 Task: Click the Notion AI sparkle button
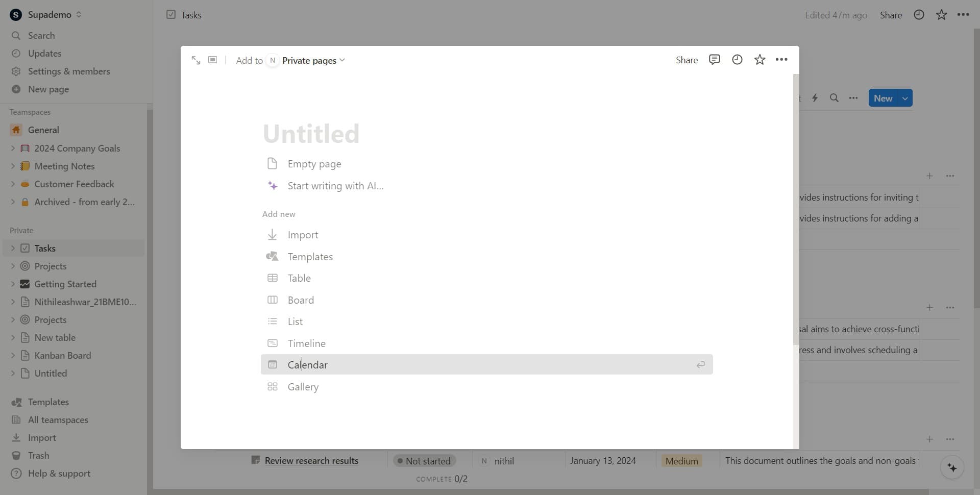tap(952, 467)
